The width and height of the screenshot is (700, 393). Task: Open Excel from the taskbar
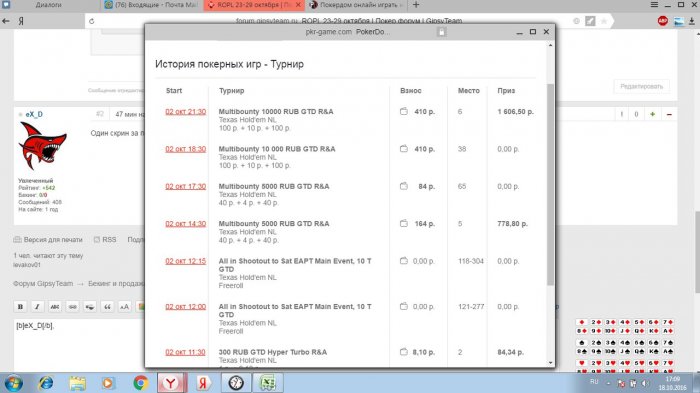pyautogui.click(x=268, y=383)
